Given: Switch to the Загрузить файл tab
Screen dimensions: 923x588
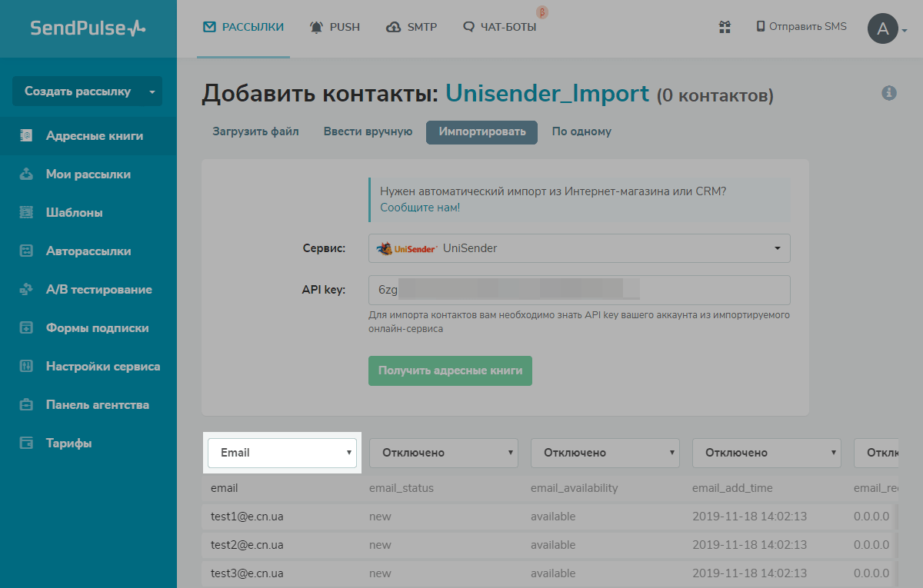Looking at the screenshot, I should [255, 131].
